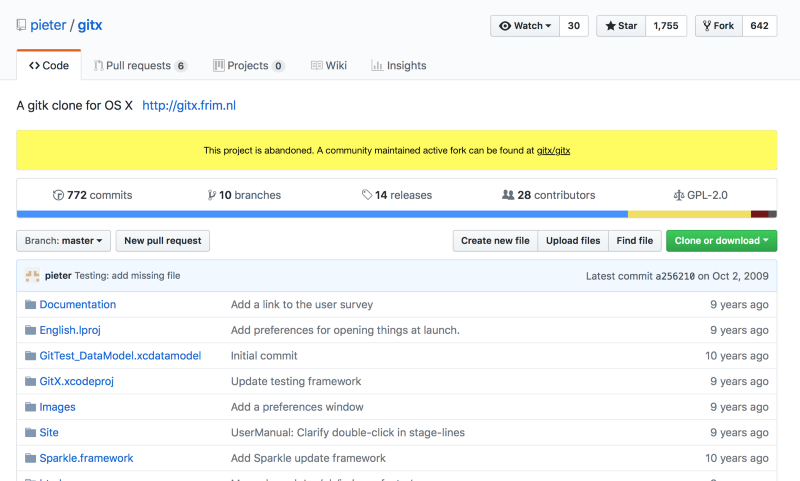
Task: Open the Documentation folder
Action: tap(78, 305)
